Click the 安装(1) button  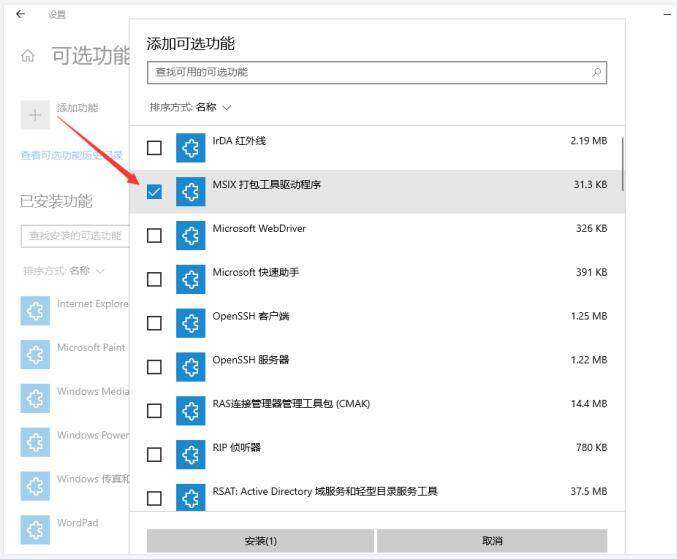pyautogui.click(x=260, y=540)
